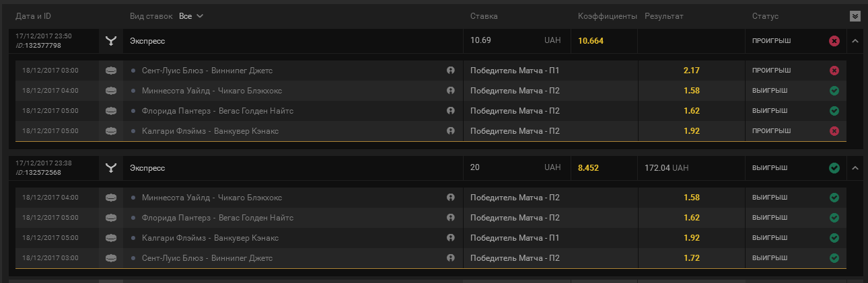Click hockey puck icon in Калгари П1 row

[111, 238]
